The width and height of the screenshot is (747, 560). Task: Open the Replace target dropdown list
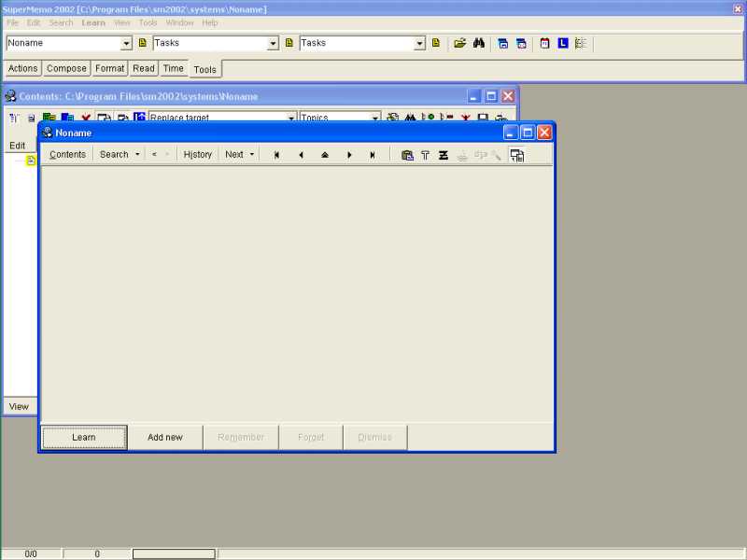[291, 119]
